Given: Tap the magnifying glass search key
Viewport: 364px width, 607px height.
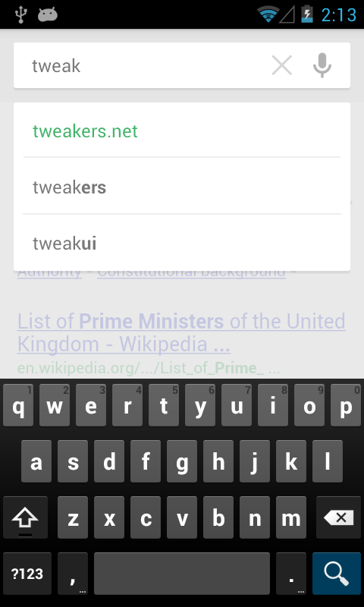Looking at the screenshot, I should [x=336, y=573].
